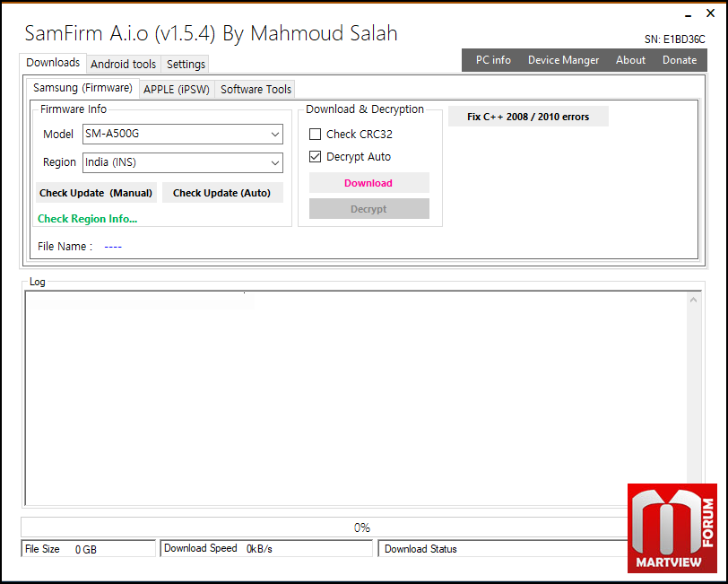Uncheck the Decrypt Auto checkbox
This screenshot has width=728, height=584.
[315, 157]
